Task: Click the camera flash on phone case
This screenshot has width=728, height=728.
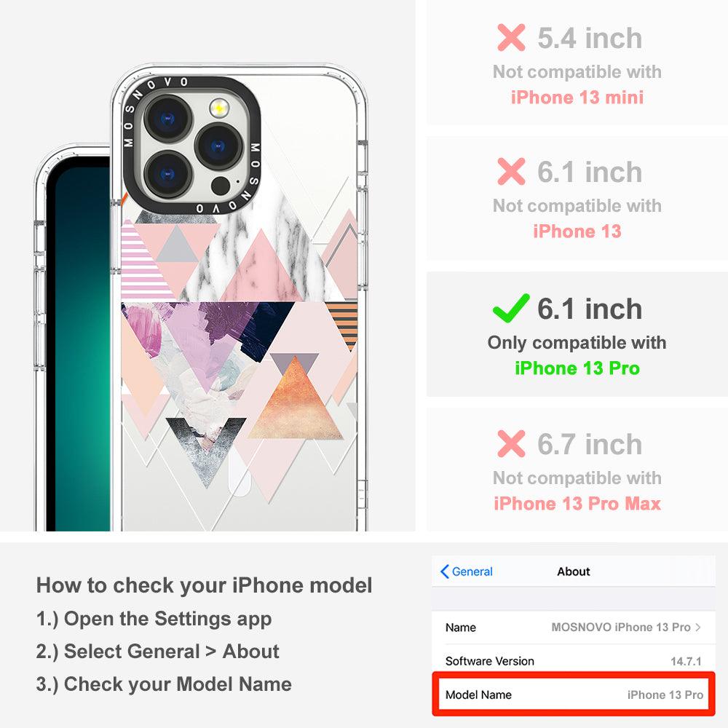Action: click(219, 108)
